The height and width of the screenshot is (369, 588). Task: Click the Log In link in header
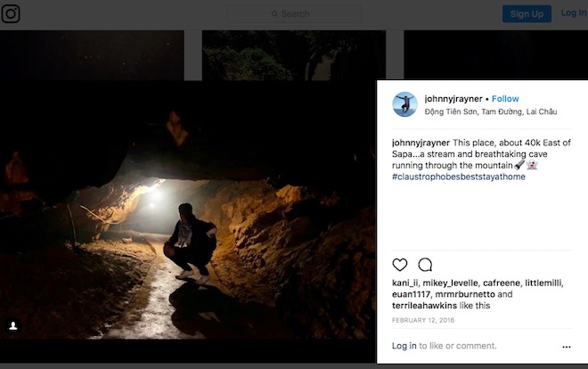(x=573, y=13)
